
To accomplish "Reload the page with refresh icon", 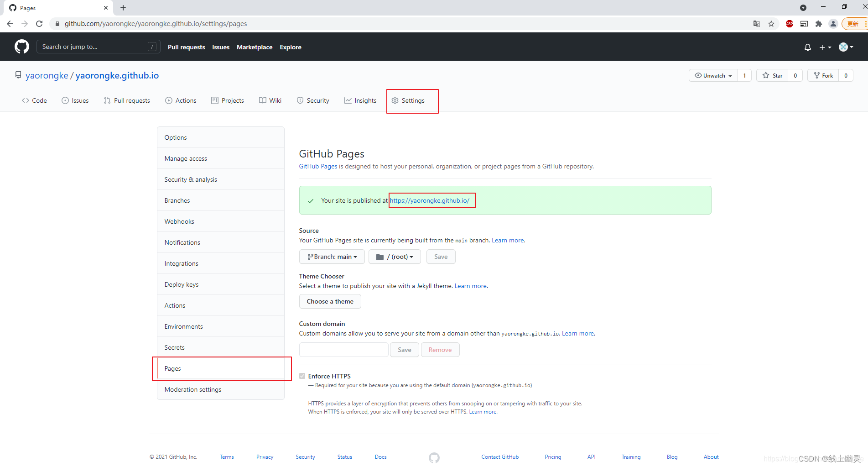I will click(x=39, y=24).
